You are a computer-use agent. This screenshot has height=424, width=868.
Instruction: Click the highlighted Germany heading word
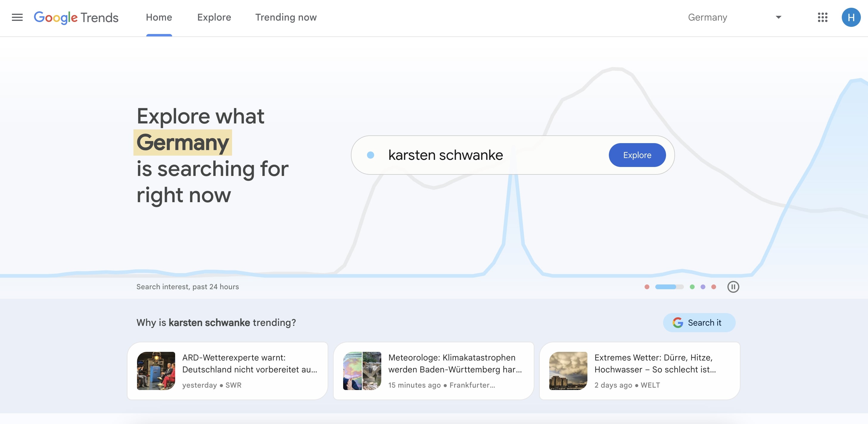(x=183, y=142)
